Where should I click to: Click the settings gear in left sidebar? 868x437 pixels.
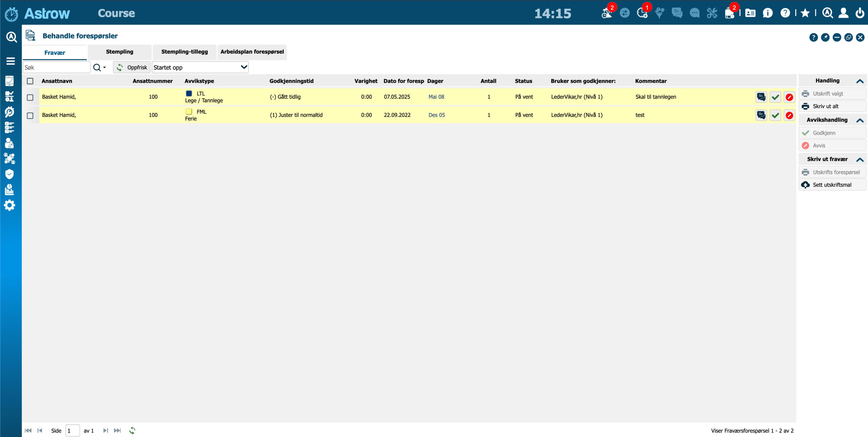coord(9,205)
